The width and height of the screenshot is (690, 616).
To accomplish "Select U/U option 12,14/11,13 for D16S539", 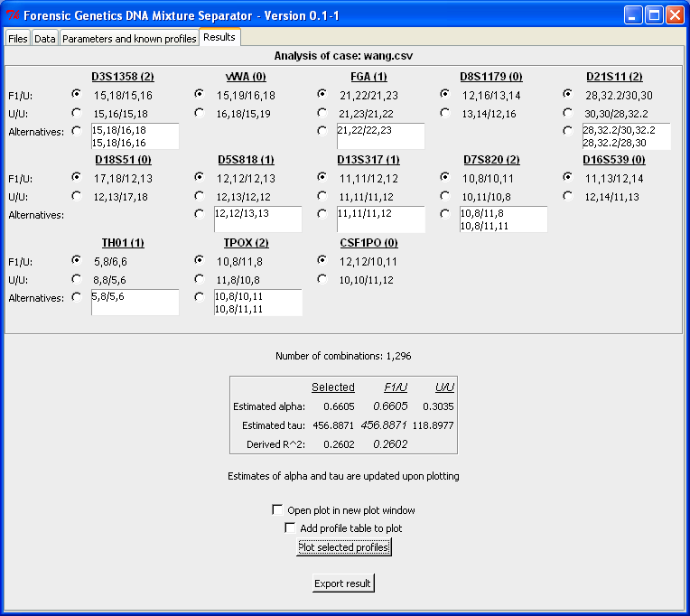I will coord(568,195).
